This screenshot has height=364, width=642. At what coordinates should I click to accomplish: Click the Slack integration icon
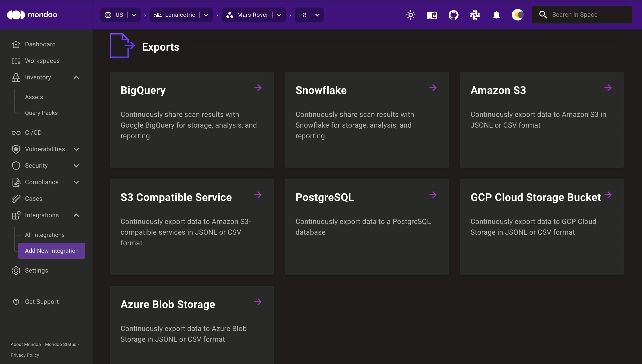click(x=474, y=14)
